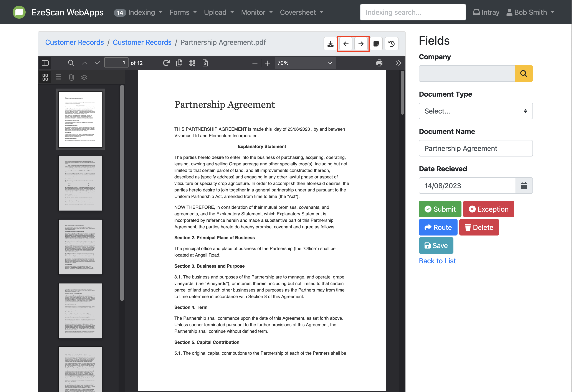
Task: Go to the next document arrow
Action: 361,44
